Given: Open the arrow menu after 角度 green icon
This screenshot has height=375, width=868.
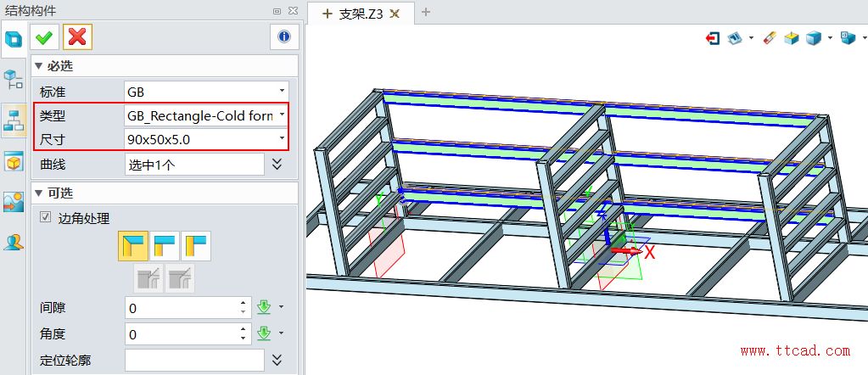Looking at the screenshot, I should click(281, 333).
